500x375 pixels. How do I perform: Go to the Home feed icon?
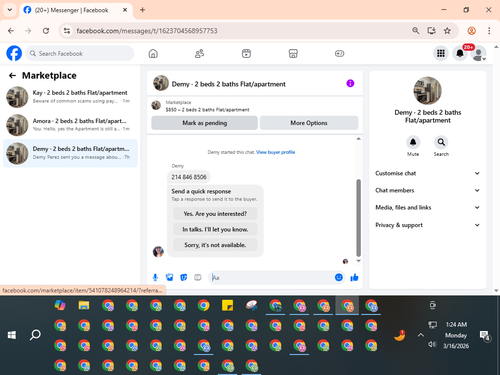coord(153,53)
